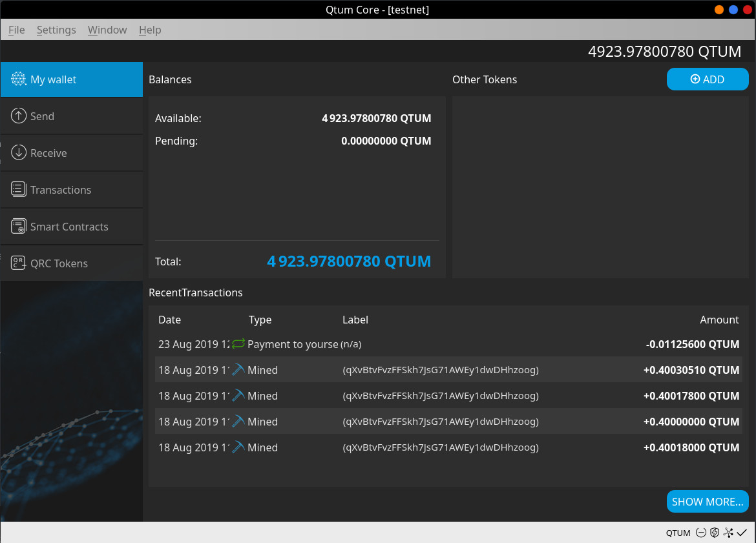Open the Window menu
Image resolution: width=756 pixels, height=543 pixels.
click(x=107, y=30)
